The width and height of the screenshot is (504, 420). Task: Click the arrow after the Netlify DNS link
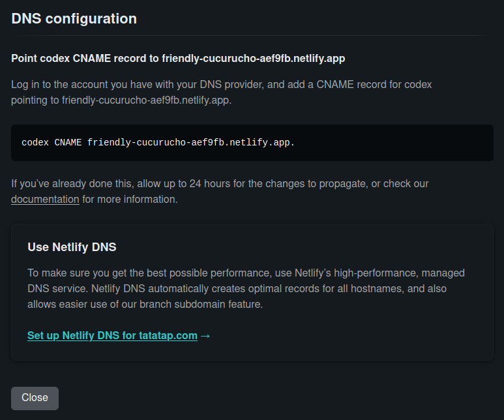205,336
